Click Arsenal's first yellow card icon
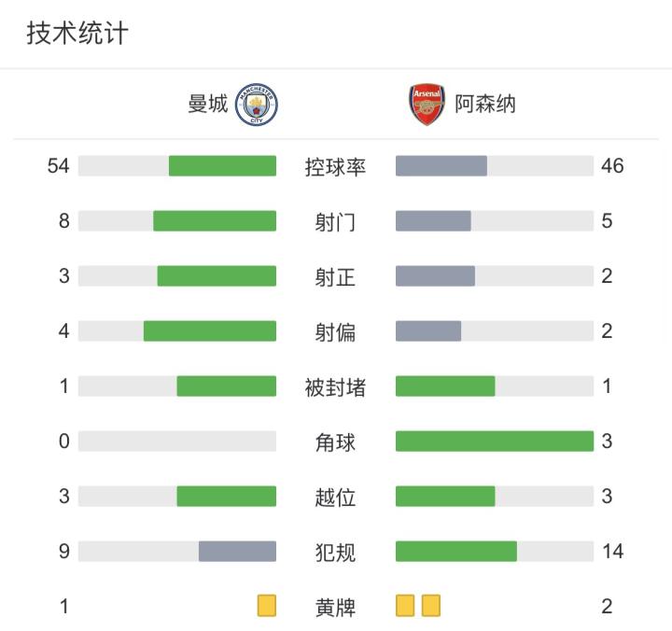Screen dimensions: 672x631 tap(405, 606)
